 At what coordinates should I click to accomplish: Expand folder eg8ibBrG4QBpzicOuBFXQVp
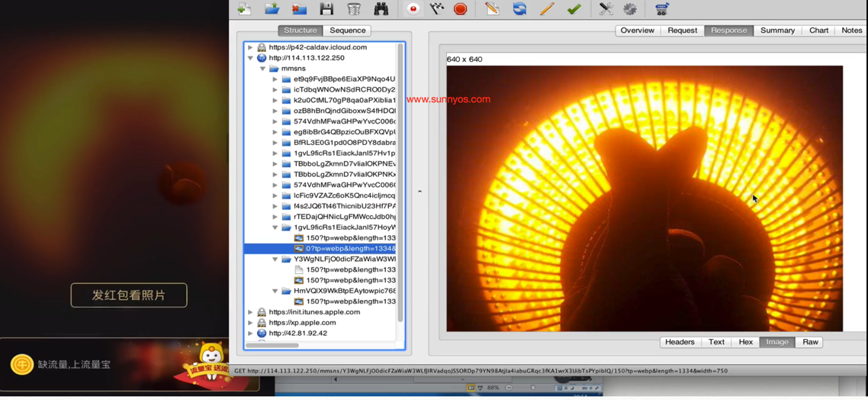275,132
